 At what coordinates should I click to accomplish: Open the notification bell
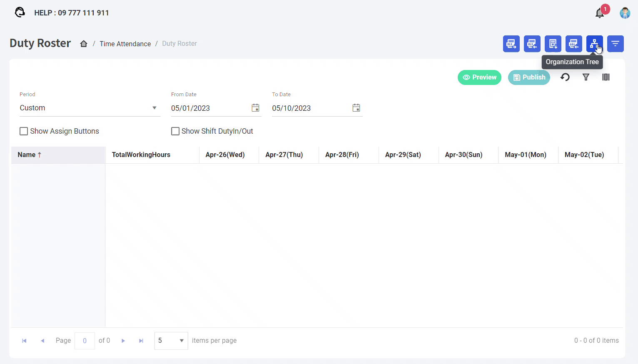click(x=600, y=13)
